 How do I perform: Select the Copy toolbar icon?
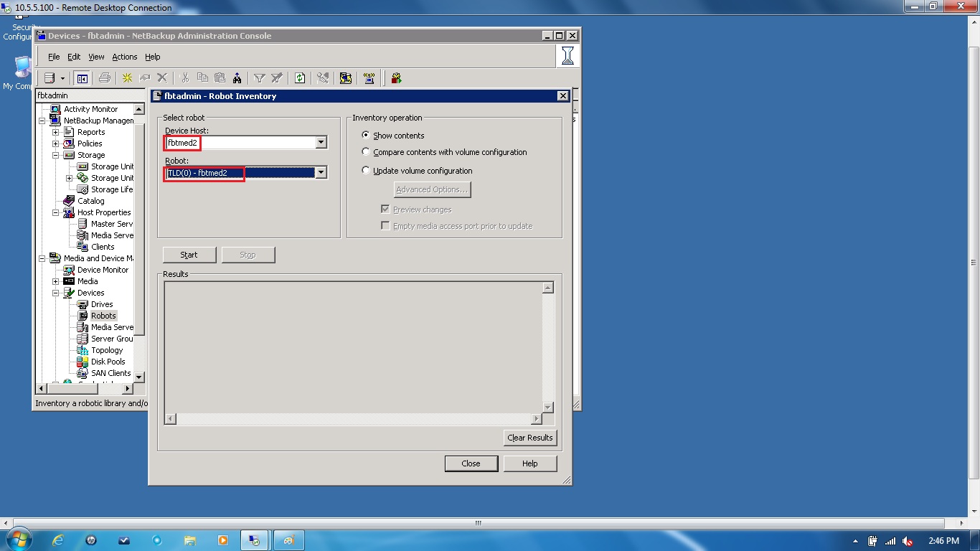click(x=204, y=77)
